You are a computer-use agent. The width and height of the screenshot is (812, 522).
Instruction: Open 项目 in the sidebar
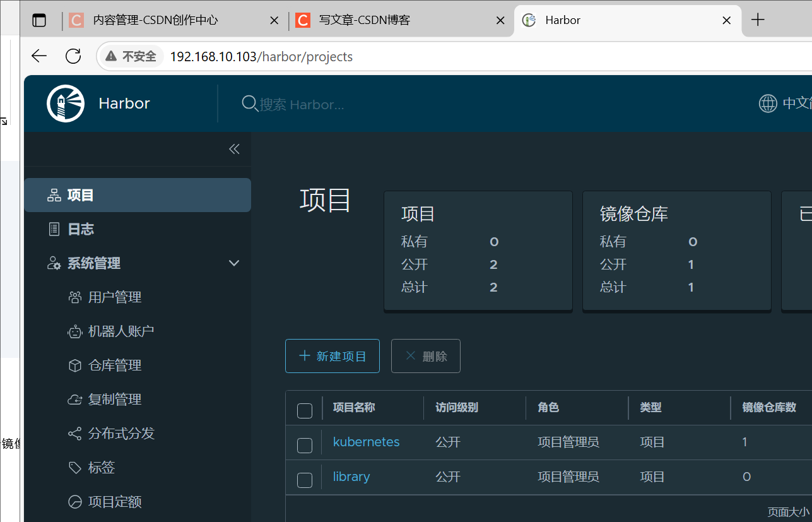tap(138, 195)
